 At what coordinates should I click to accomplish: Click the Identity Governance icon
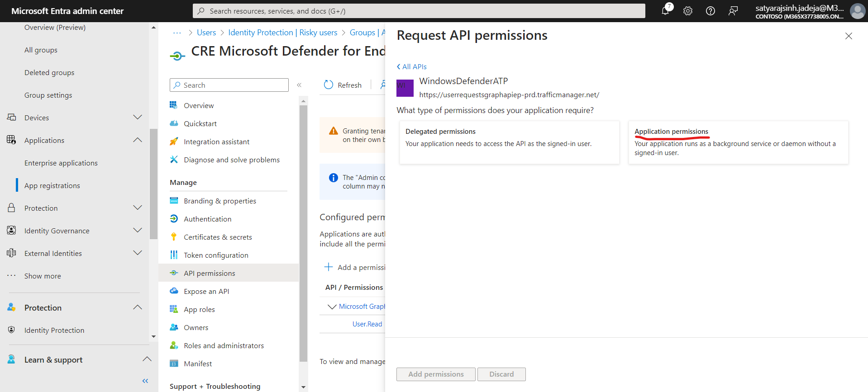tap(11, 231)
